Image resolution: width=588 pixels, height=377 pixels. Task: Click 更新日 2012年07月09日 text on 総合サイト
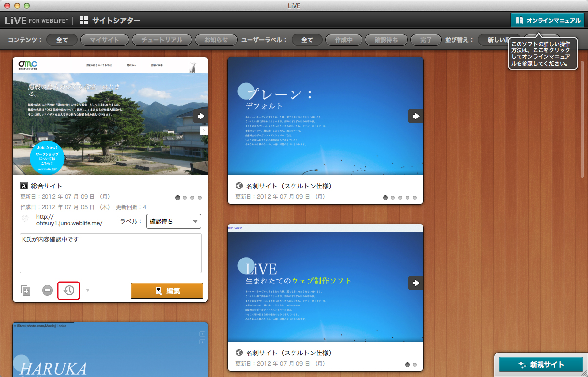pyautogui.click(x=65, y=197)
